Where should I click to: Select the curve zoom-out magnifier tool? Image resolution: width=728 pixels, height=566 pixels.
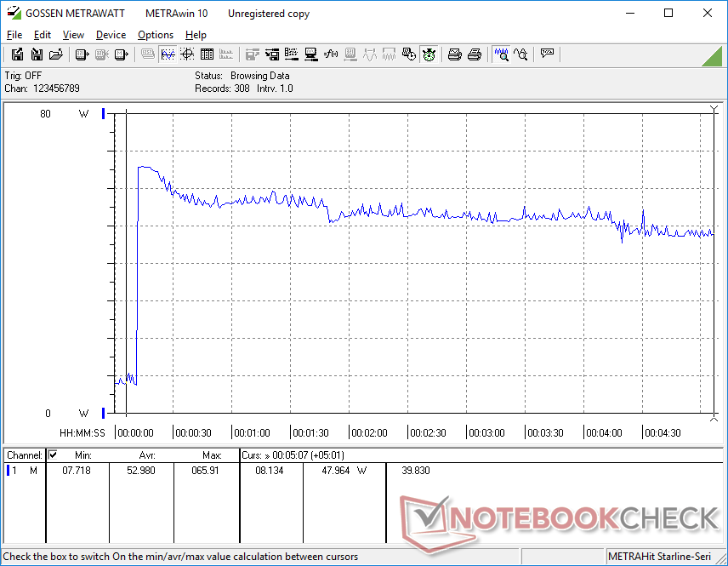point(521,54)
